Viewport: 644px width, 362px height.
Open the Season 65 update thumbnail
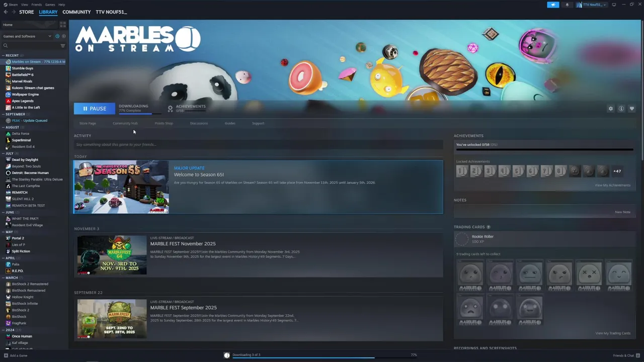[x=121, y=187]
